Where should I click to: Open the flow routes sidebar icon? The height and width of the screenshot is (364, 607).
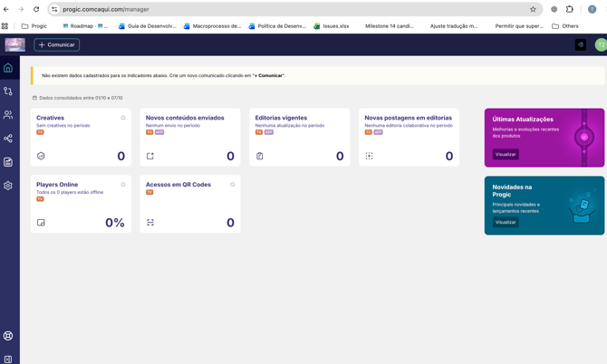click(x=8, y=91)
